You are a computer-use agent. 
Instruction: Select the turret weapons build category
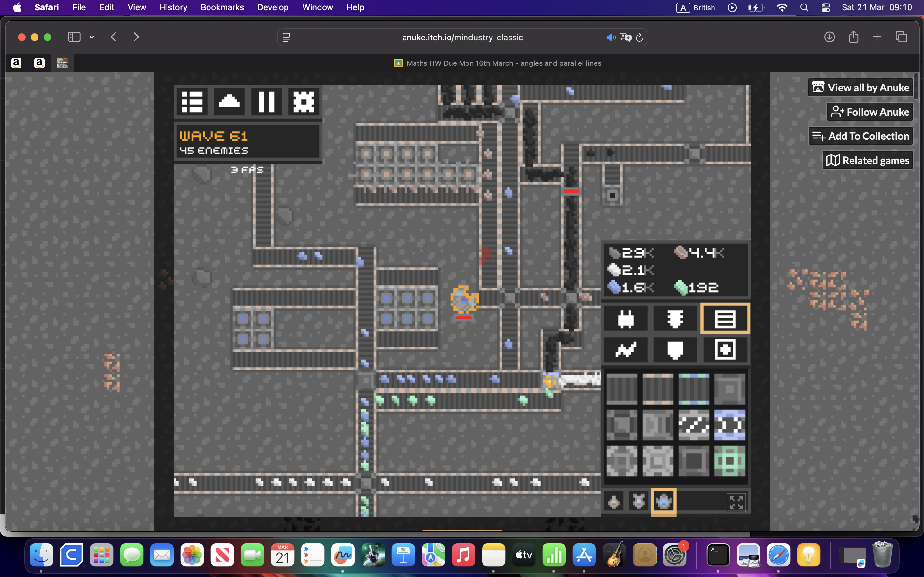coord(626,319)
